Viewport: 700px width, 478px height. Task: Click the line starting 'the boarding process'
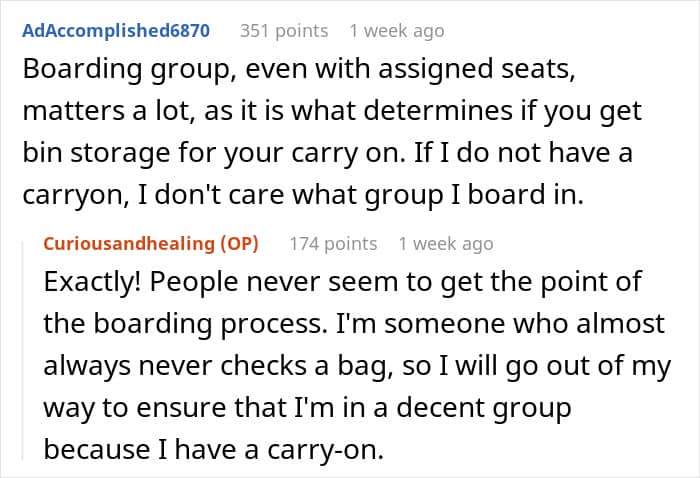[x=354, y=324]
